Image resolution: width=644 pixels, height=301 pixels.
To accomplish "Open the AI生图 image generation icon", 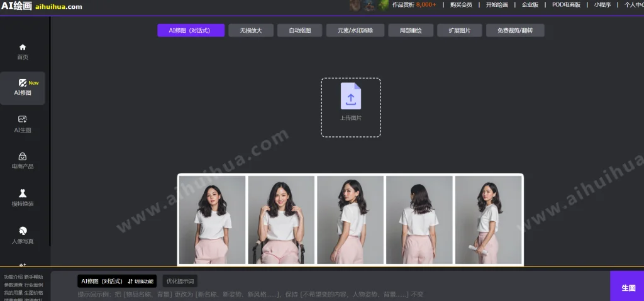I will 23,119.
